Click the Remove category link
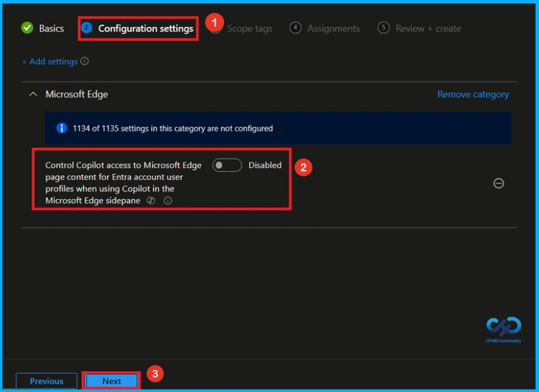 tap(473, 94)
